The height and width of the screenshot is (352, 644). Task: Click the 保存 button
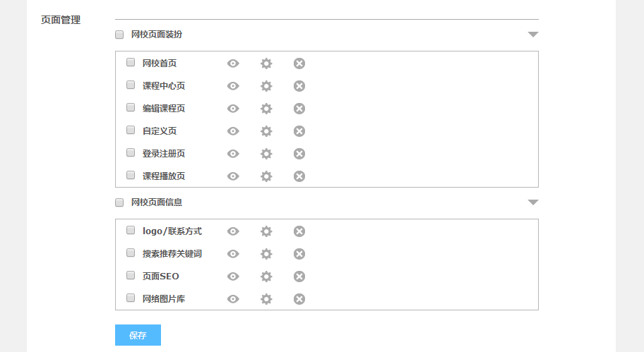click(x=138, y=335)
